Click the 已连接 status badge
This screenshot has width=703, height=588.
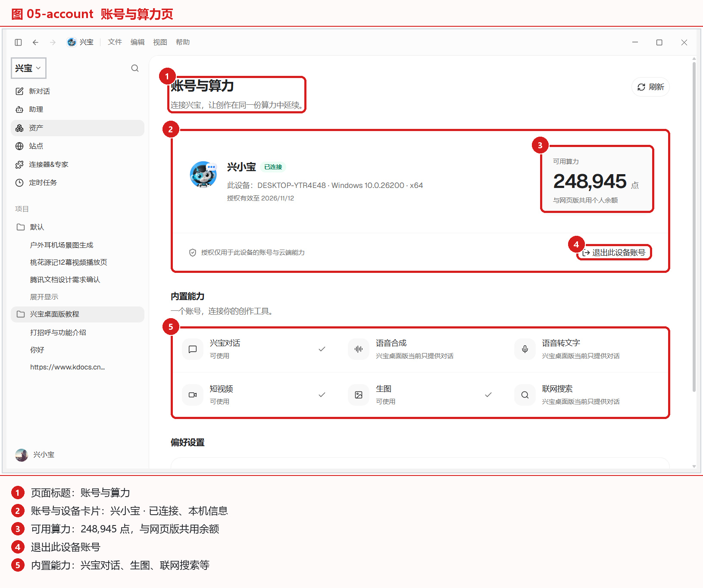[x=273, y=167]
